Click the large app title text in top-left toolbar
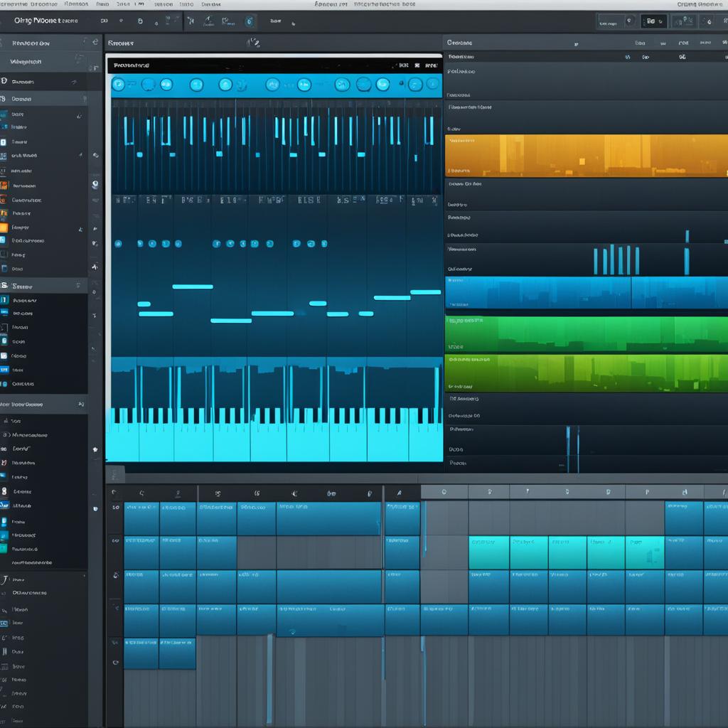 pos(46,21)
